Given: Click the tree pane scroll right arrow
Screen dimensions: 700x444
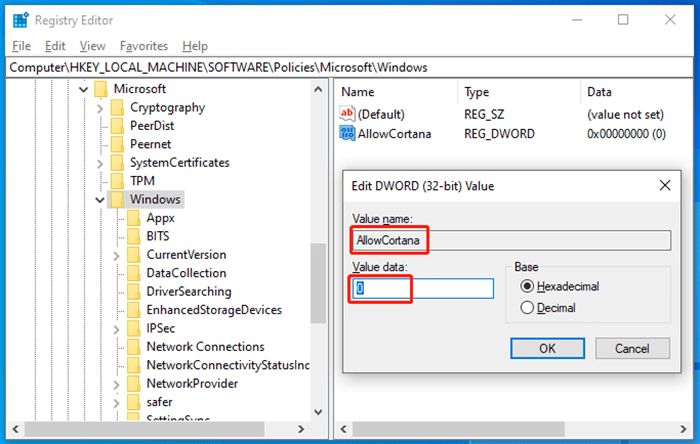Looking at the screenshot, I should pos(301,429).
